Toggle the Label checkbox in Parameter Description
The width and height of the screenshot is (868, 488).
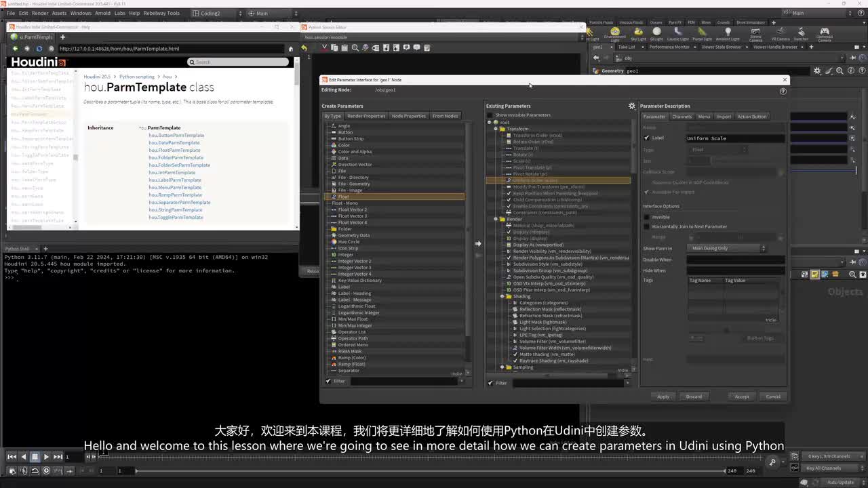(x=646, y=138)
